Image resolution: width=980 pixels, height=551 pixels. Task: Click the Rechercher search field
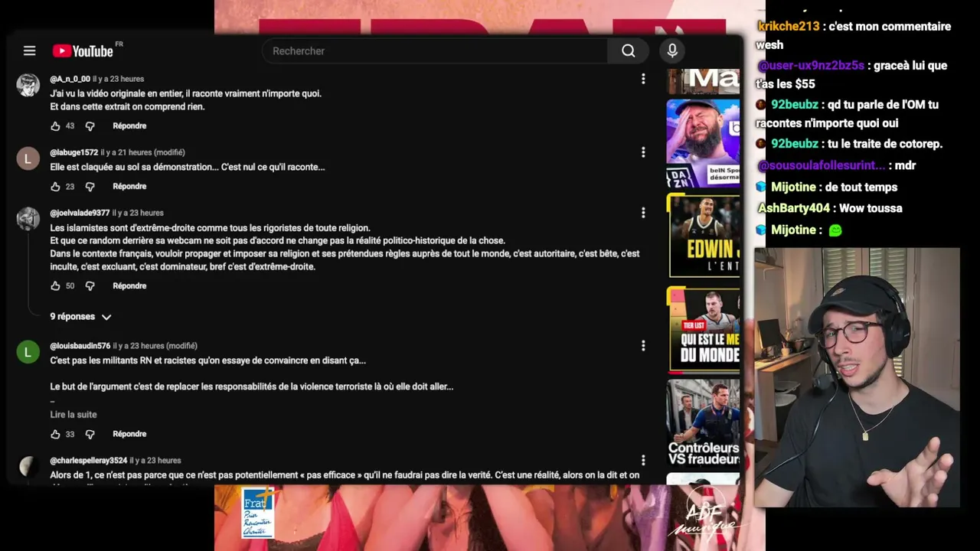(x=435, y=51)
